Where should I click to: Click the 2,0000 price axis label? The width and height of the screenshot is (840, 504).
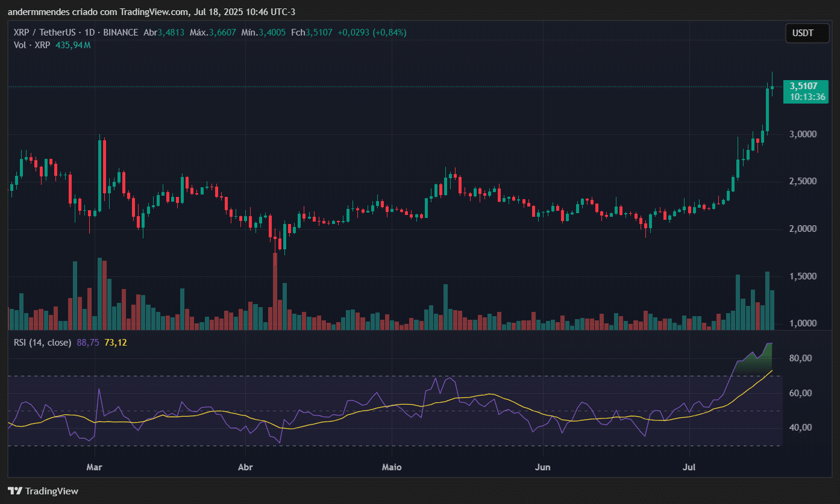(803, 229)
